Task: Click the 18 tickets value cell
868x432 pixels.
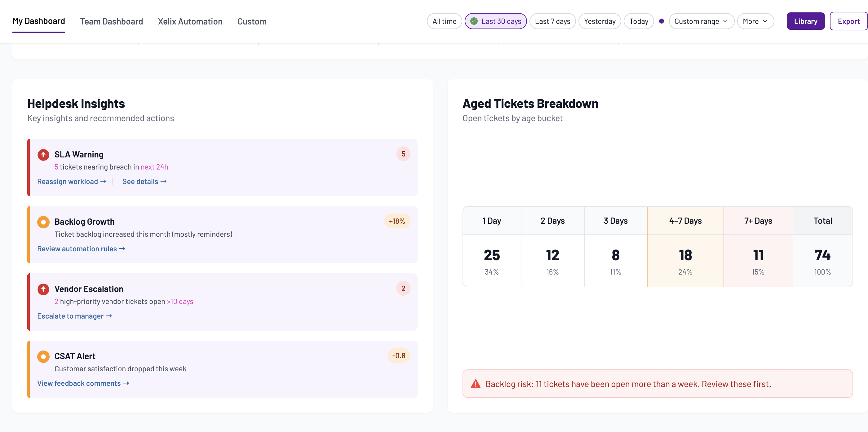Action: pos(685,261)
